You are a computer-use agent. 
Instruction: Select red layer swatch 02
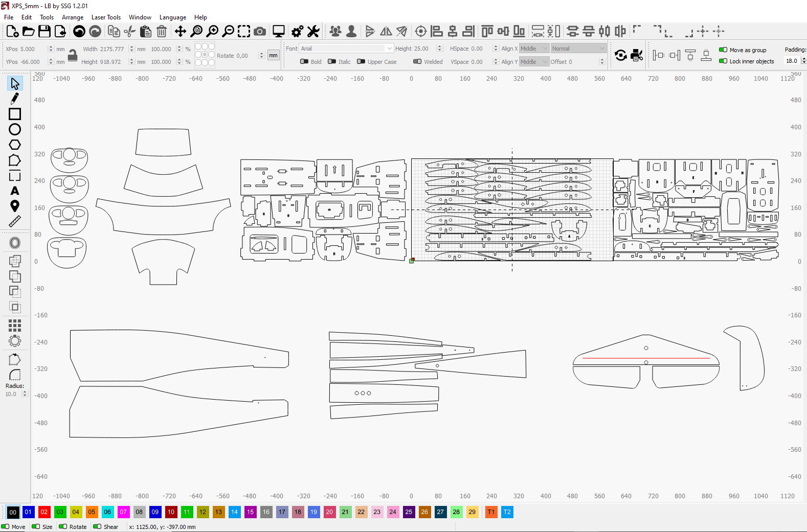point(44,512)
